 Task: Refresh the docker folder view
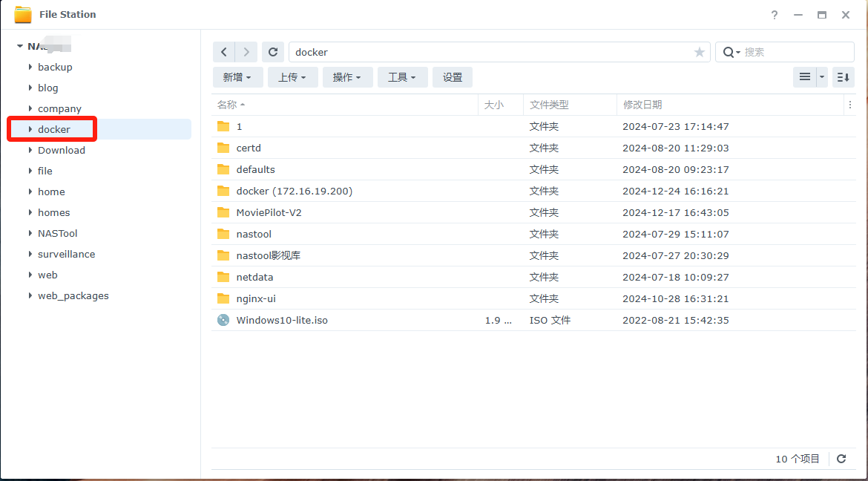pos(273,52)
